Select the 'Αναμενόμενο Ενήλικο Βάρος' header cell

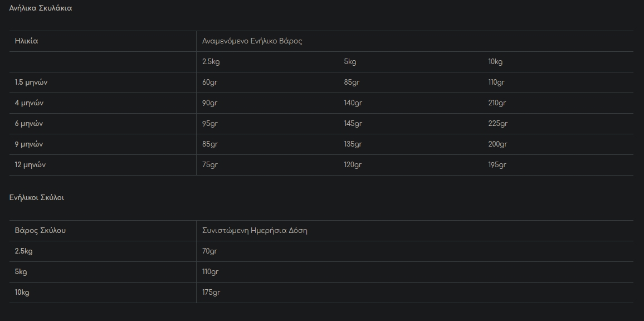252,41
